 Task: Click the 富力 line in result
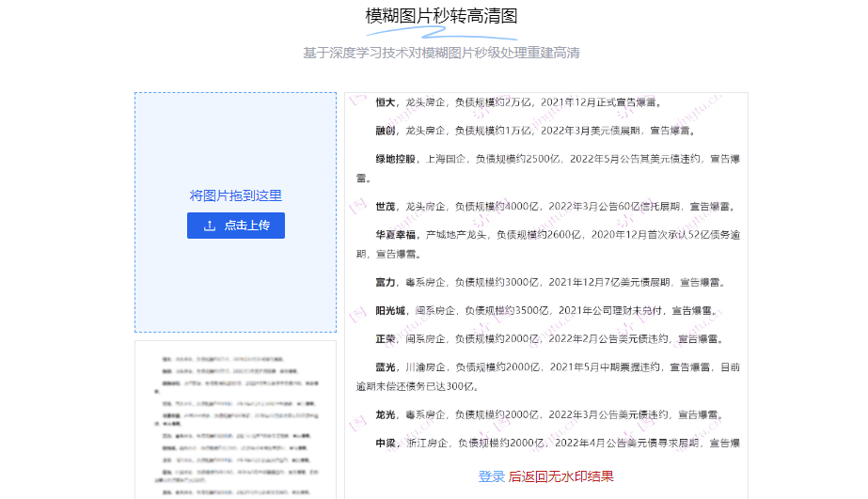point(551,282)
